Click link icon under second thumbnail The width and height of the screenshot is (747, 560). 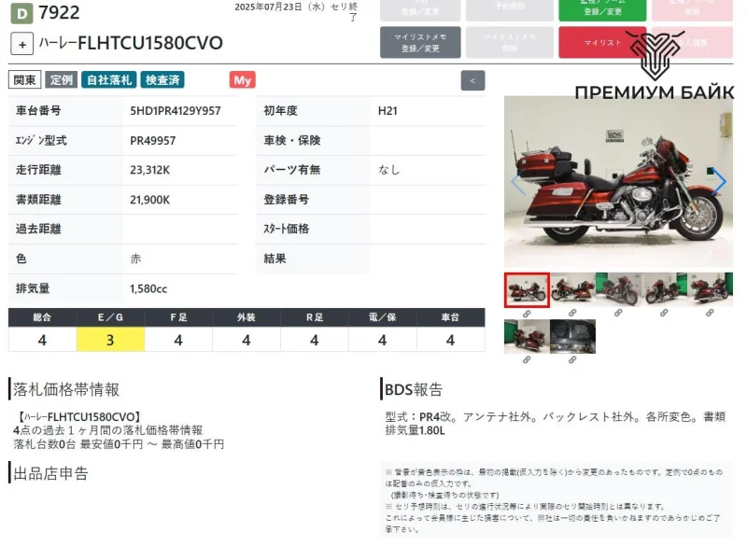point(572,314)
